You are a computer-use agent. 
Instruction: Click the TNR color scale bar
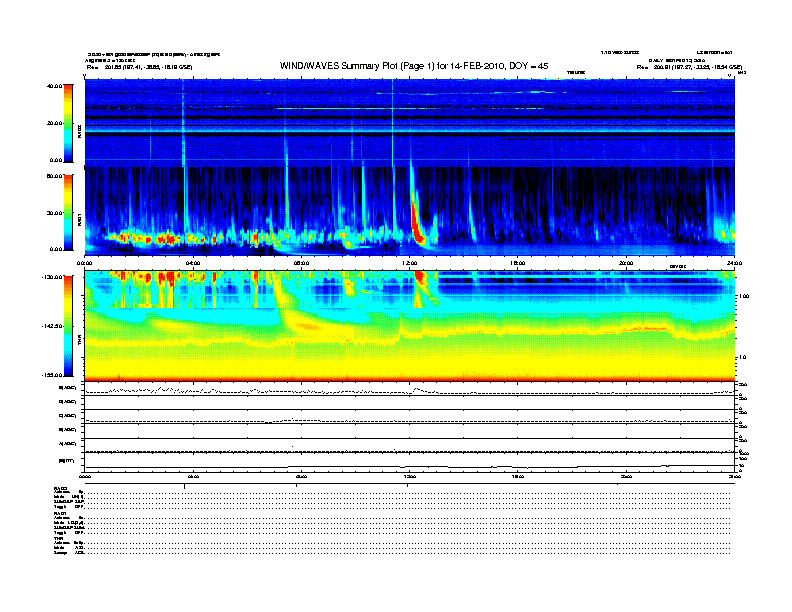point(66,325)
